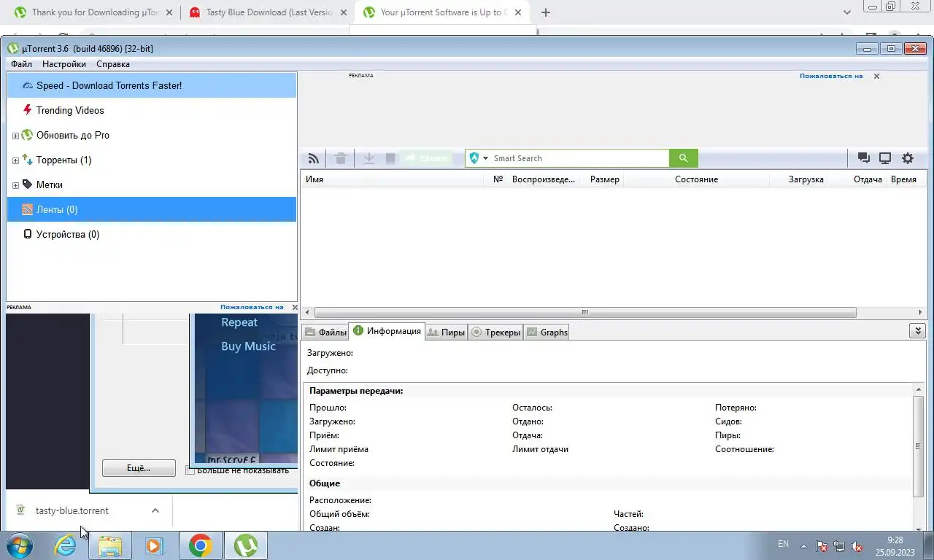Open the Файл menu
This screenshot has height=560, width=934.
click(21, 64)
